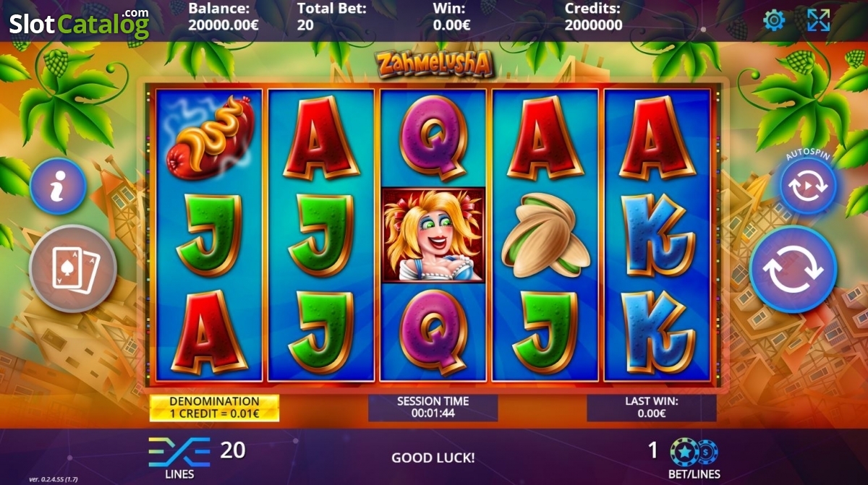Image resolution: width=868 pixels, height=485 pixels.
Task: Click the Session Time display
Action: 433,408
